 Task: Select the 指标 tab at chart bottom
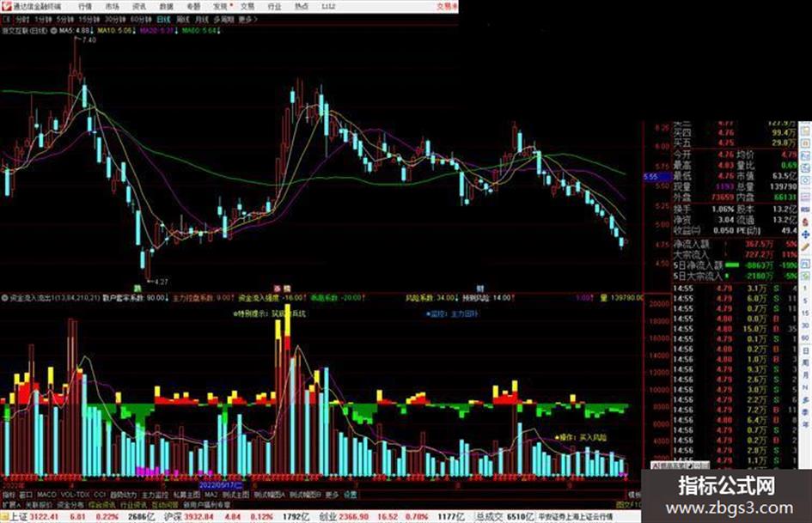9,495
